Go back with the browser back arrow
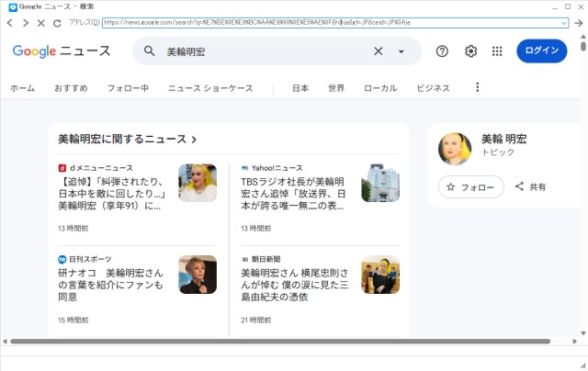 tap(10, 23)
